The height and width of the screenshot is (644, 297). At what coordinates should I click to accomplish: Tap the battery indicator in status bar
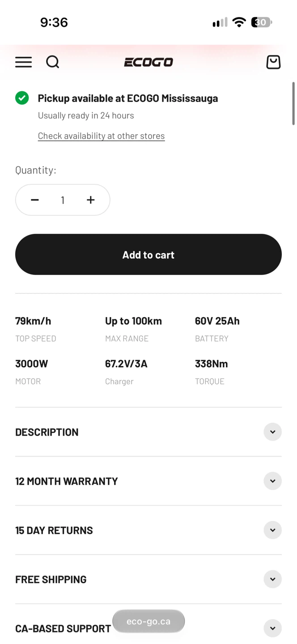(262, 22)
